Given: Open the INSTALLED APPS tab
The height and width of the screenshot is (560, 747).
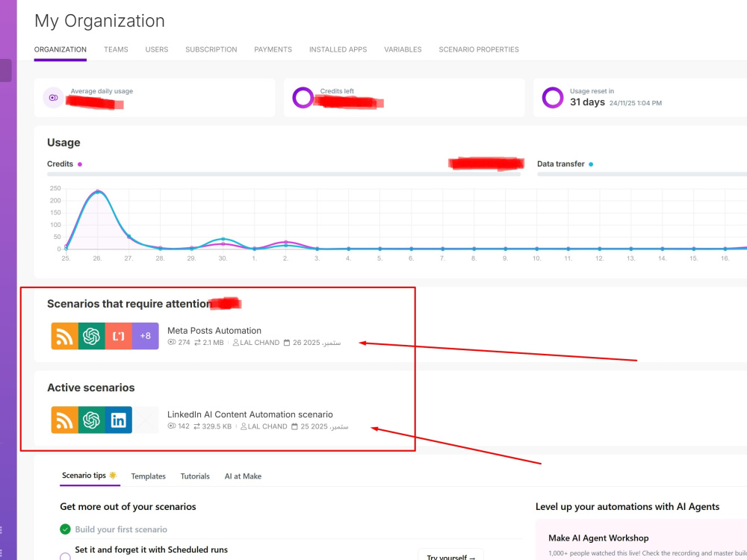Looking at the screenshot, I should [338, 49].
